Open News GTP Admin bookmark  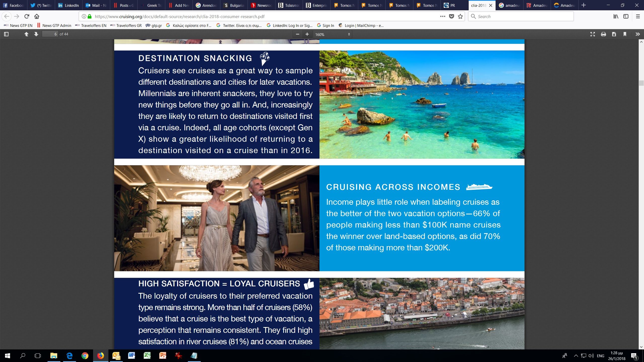[54, 25]
